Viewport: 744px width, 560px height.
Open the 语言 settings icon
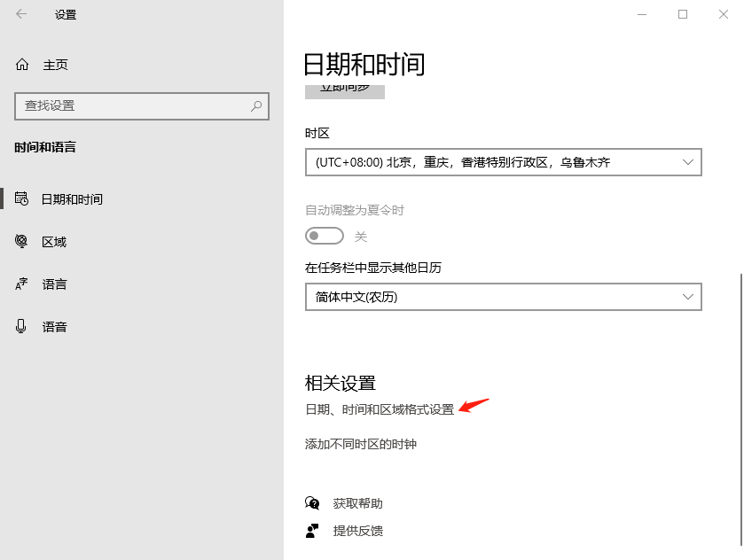pyautogui.click(x=22, y=284)
